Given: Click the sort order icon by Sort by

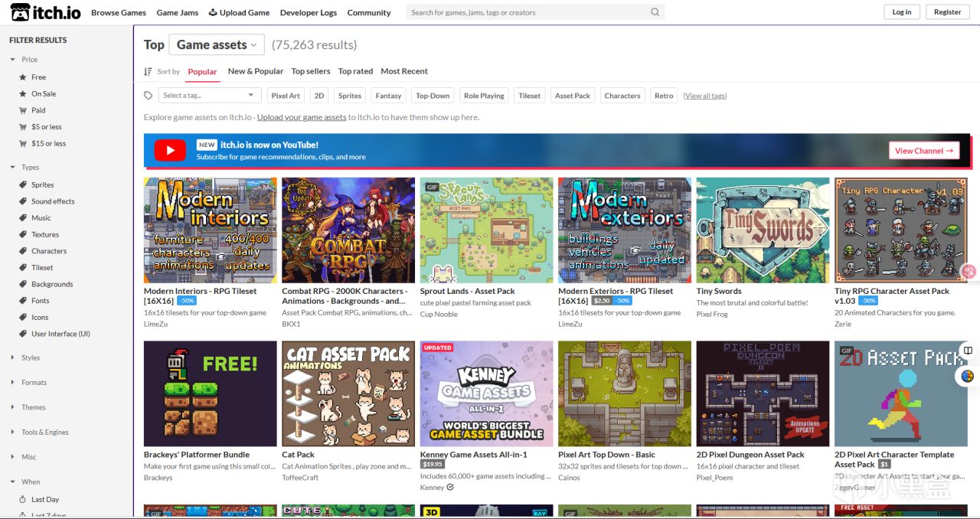Looking at the screenshot, I should (x=148, y=71).
